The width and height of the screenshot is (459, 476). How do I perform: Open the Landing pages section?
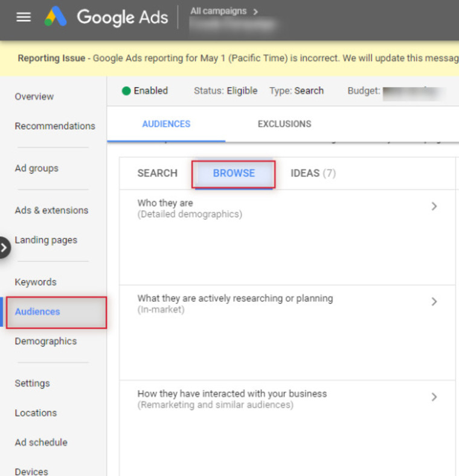(46, 240)
